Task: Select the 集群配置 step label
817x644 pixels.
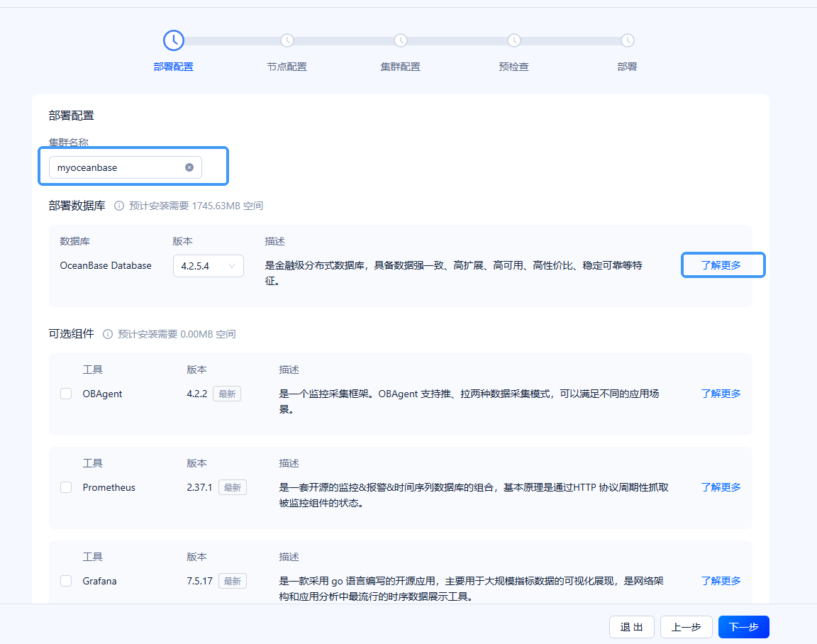Action: click(x=400, y=67)
